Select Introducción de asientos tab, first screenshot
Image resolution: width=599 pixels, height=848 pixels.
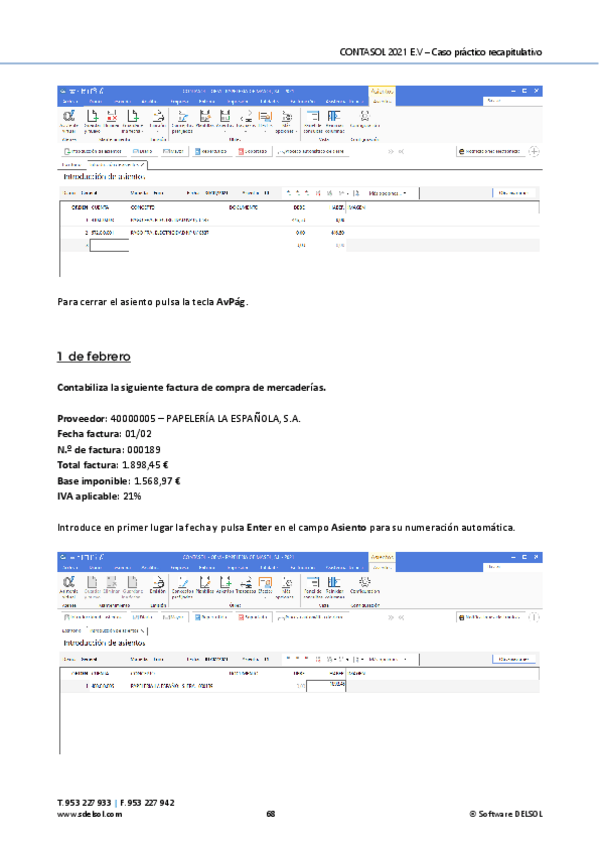[115, 164]
